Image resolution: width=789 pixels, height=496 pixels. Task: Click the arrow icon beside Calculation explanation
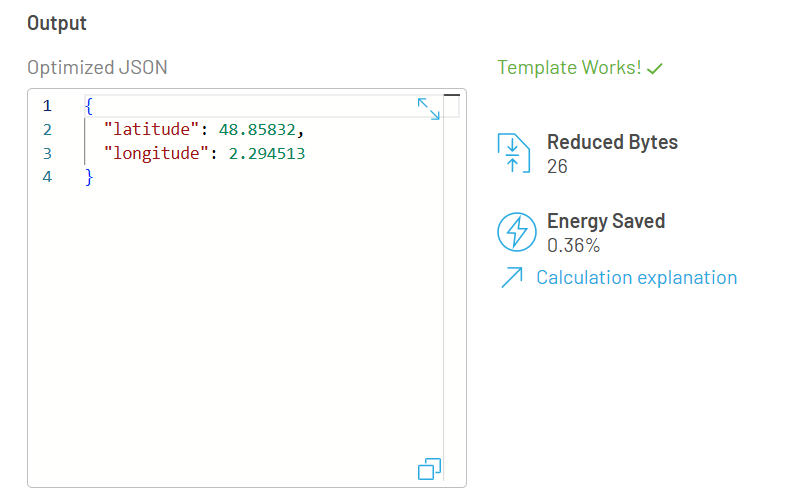(x=511, y=278)
